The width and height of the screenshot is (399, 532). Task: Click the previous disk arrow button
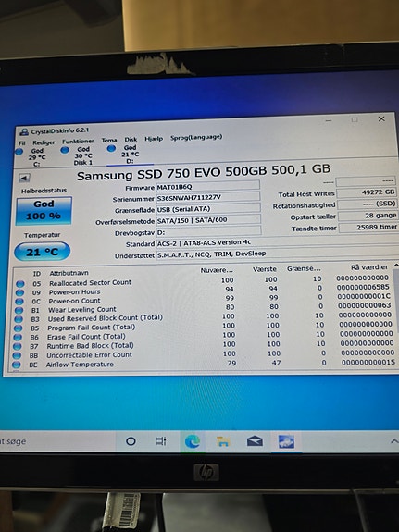(24, 178)
